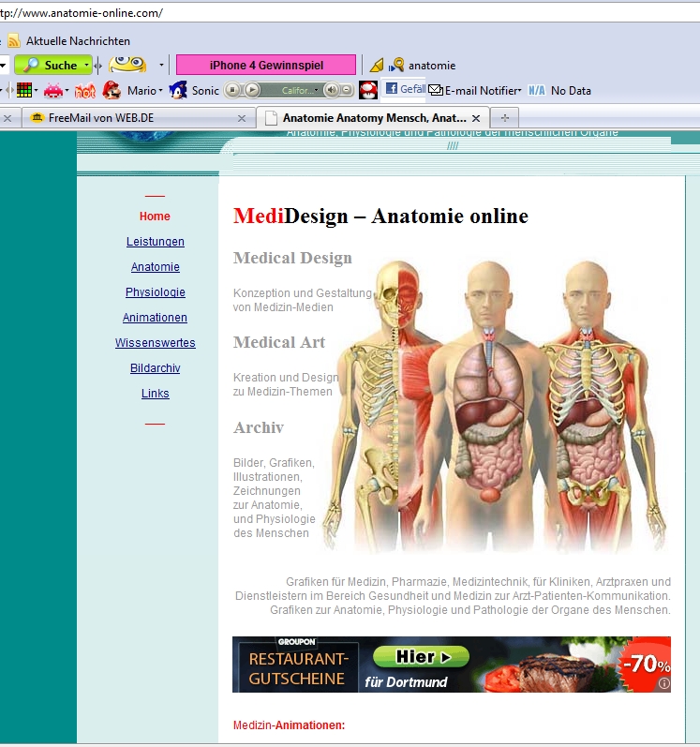Click the iPhone 4 Gewinnspiel button
This screenshot has width=700, height=747.
(x=266, y=66)
